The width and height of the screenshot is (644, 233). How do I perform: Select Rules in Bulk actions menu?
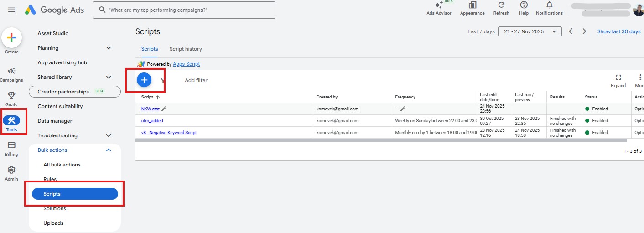click(50, 179)
